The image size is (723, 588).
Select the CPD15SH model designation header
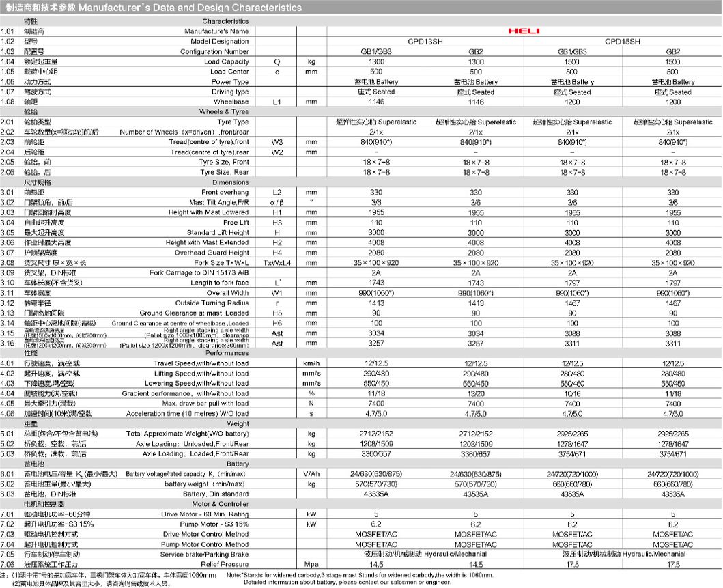[x=623, y=42]
